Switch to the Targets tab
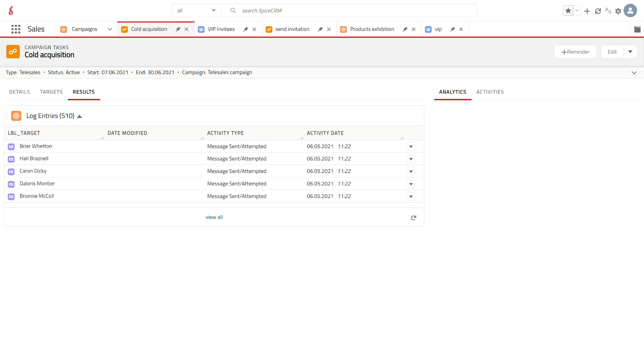This screenshot has height=362, width=644. pos(51,92)
